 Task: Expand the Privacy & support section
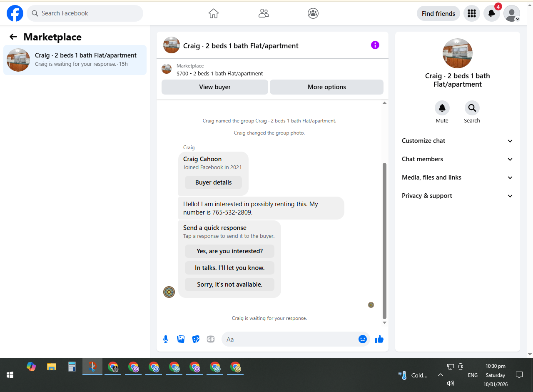click(458, 196)
